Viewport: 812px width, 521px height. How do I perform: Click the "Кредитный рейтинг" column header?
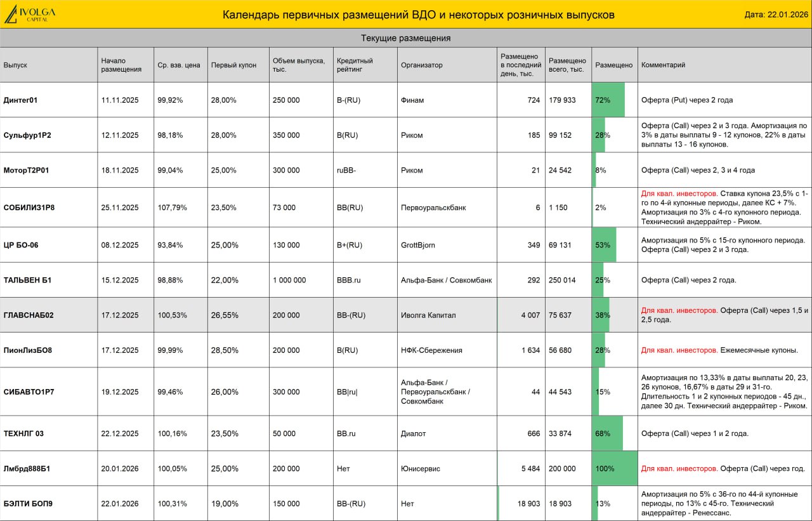tap(355, 65)
